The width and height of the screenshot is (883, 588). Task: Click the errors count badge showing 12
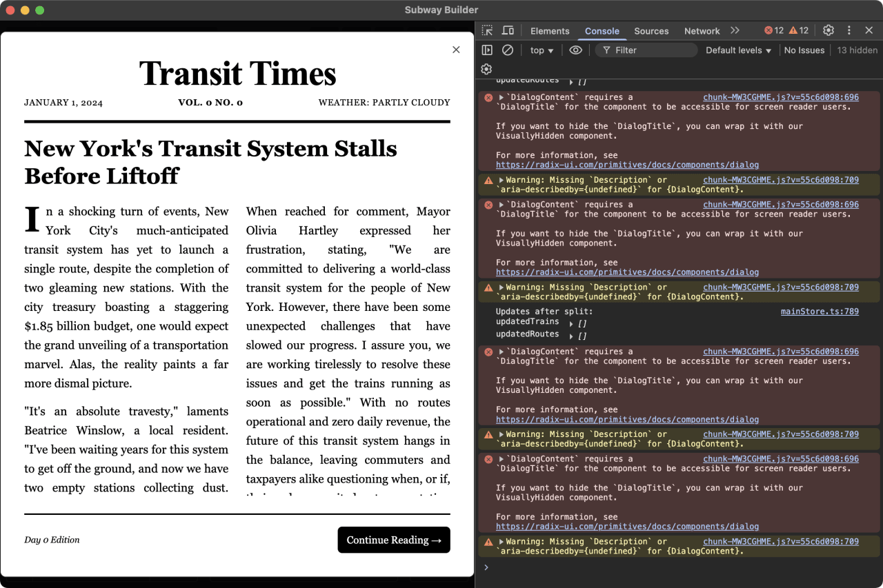[x=773, y=30]
